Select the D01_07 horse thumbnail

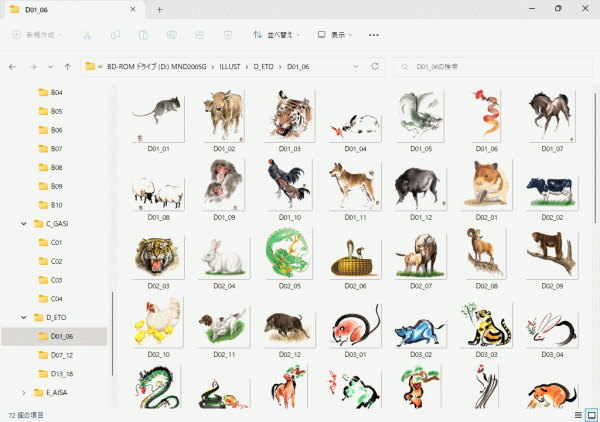[x=552, y=116]
